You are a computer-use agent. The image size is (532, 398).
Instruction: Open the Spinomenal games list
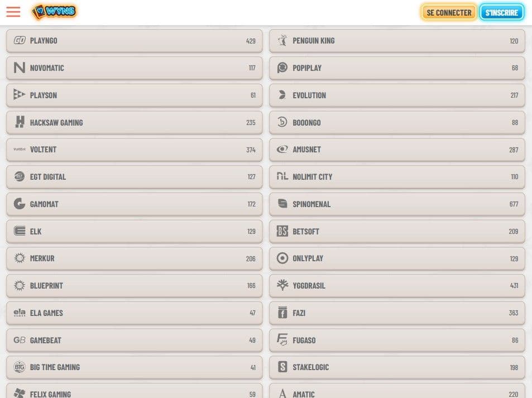point(396,204)
